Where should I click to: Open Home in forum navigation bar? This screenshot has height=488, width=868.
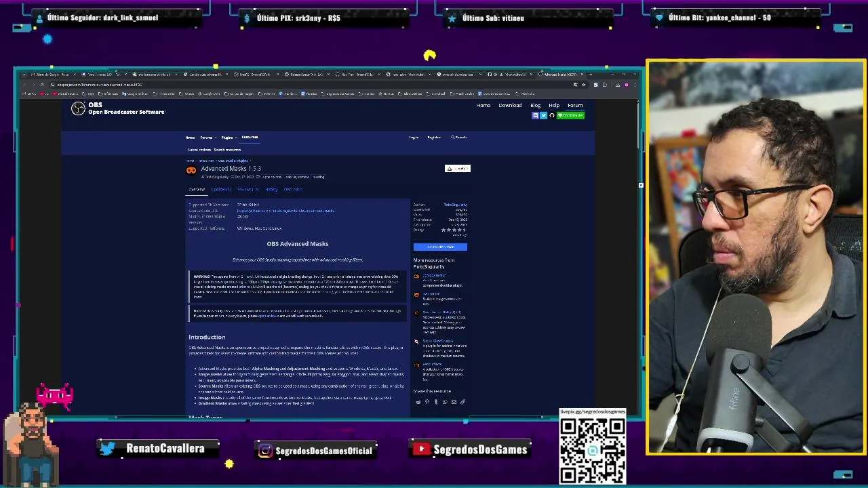190,138
